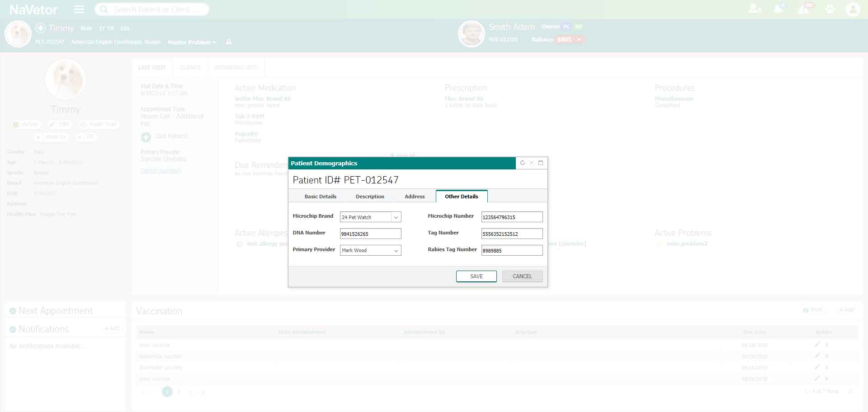The height and width of the screenshot is (412, 868).
Task: Delete the last vaccine row due 08/31/2018
Action: point(827,379)
